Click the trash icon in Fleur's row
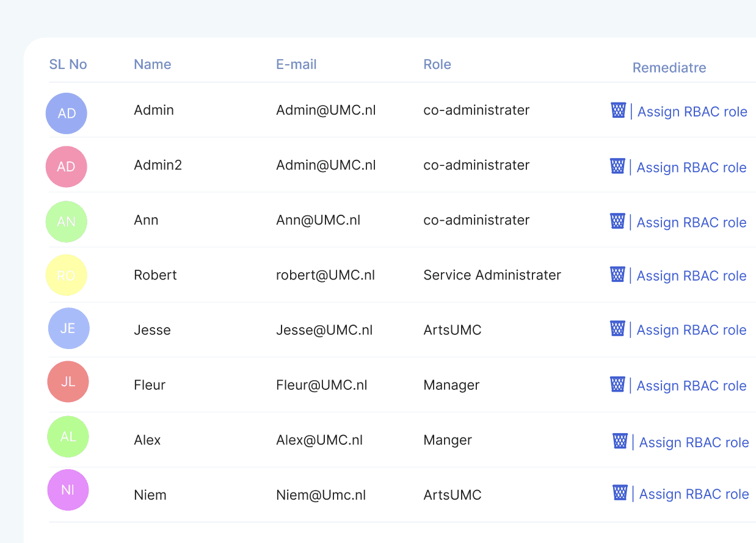The image size is (756, 543). tap(617, 384)
